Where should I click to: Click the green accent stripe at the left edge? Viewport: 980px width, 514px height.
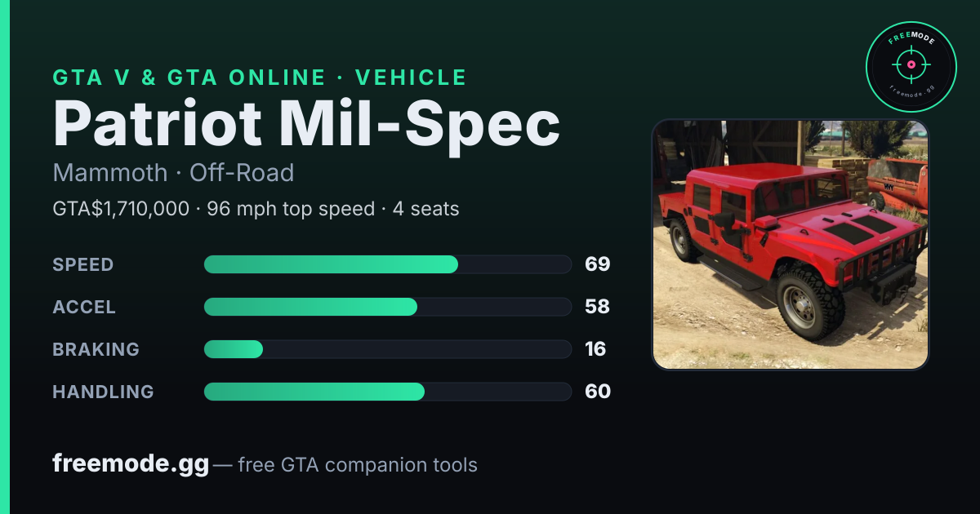click(4, 257)
